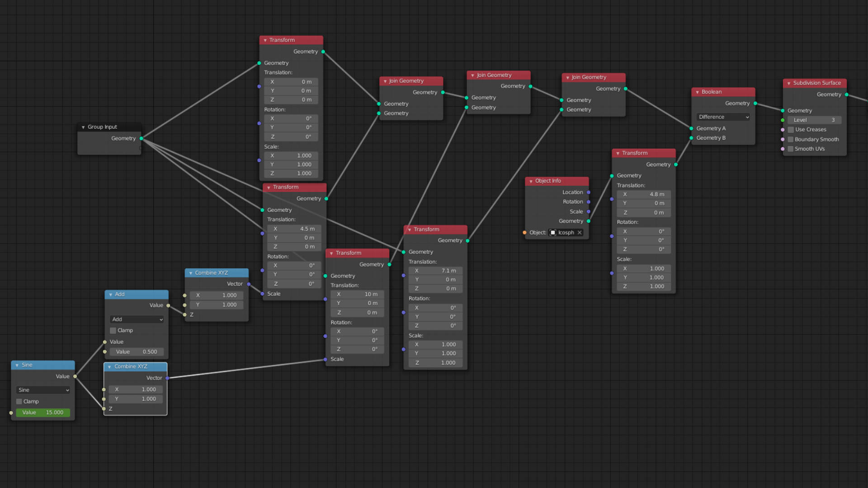This screenshot has height=488, width=868.
Task: Collapse the Subdivision Surface node
Action: coord(789,83)
